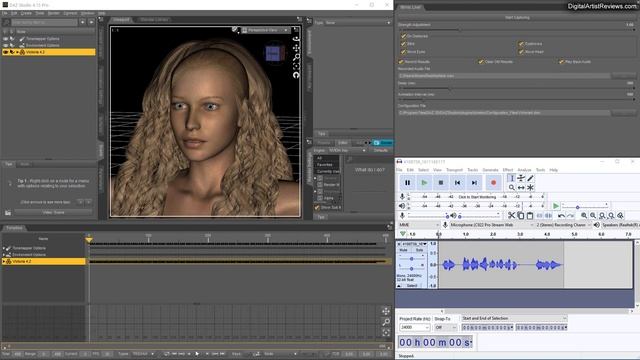Click the Start Capturing button
The image size is (640, 360).
(517, 18)
